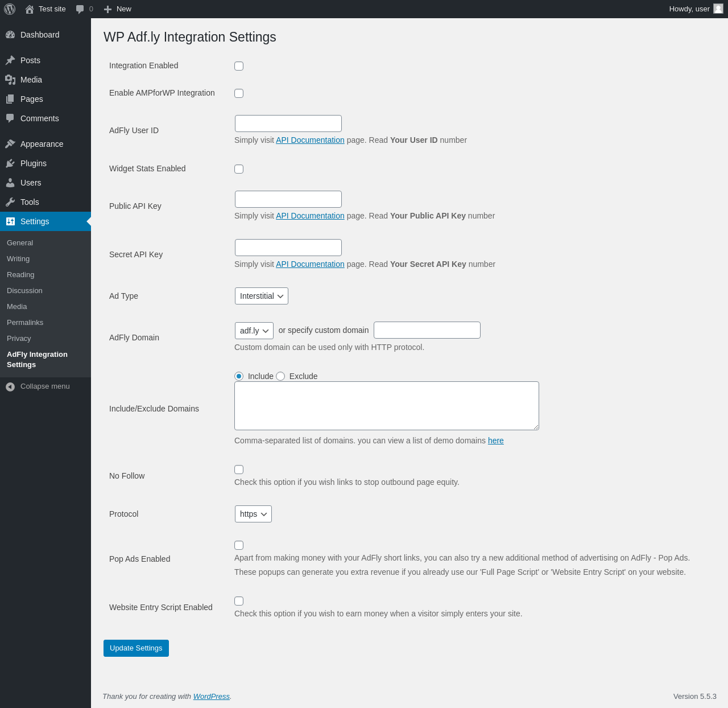Viewport: 728px width, 708px height.
Task: Focus the AdFly User ID field
Action: point(288,124)
